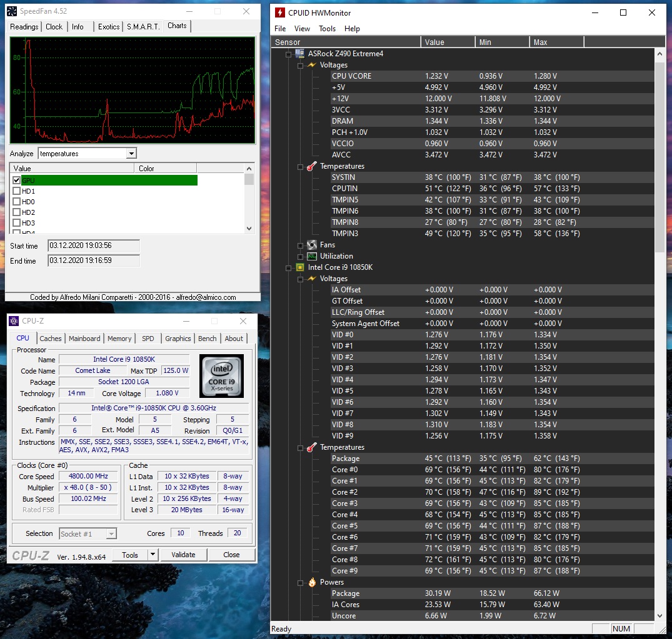Collapse the Powers node
The height and width of the screenshot is (639, 672).
click(301, 583)
